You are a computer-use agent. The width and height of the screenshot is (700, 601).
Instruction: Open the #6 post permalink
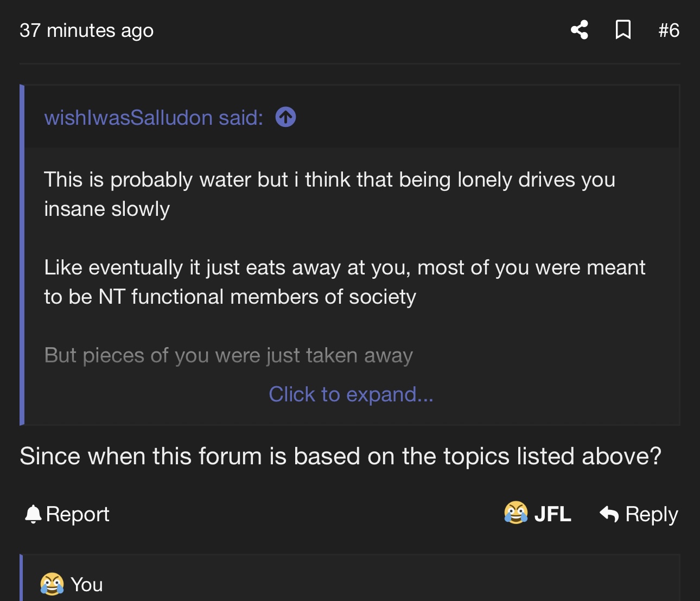[669, 30]
